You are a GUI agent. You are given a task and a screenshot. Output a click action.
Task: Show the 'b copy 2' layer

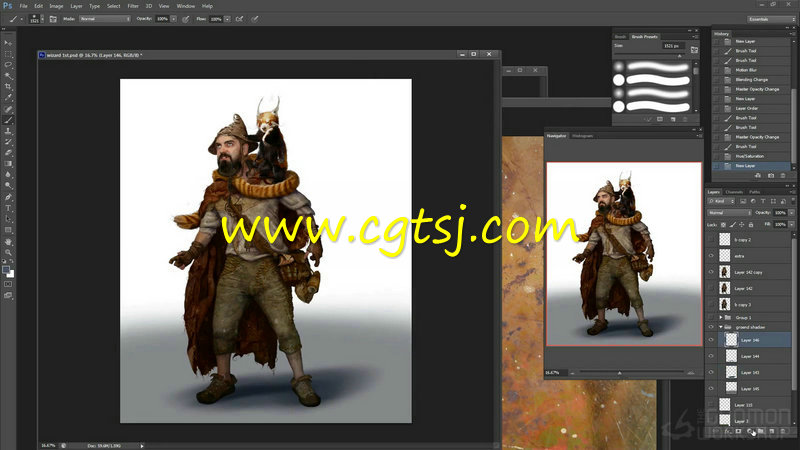(711, 240)
